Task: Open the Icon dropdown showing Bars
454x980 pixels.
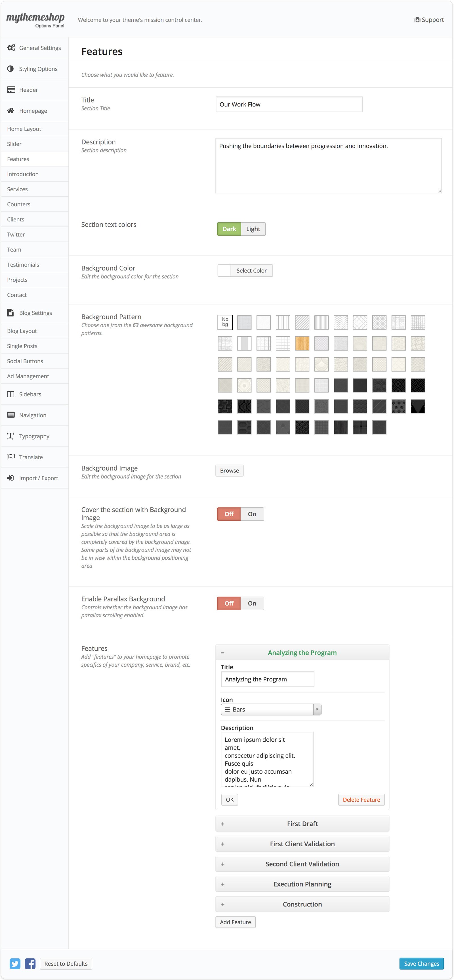Action: coord(271,709)
